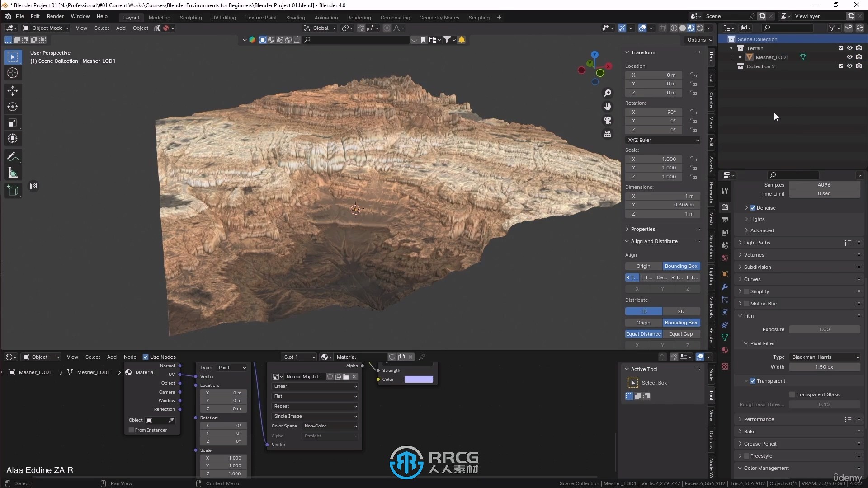The height and width of the screenshot is (488, 868).
Task: Adjust the Film Exposure slider
Action: 825,329
